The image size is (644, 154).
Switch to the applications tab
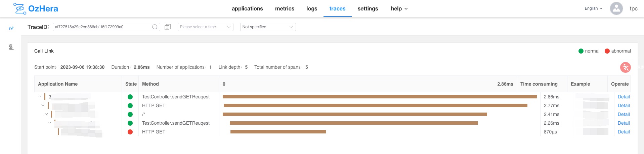click(x=247, y=9)
